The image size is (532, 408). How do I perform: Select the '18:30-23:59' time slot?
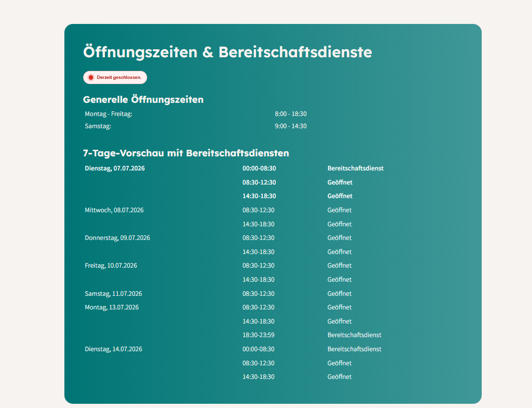(x=258, y=335)
